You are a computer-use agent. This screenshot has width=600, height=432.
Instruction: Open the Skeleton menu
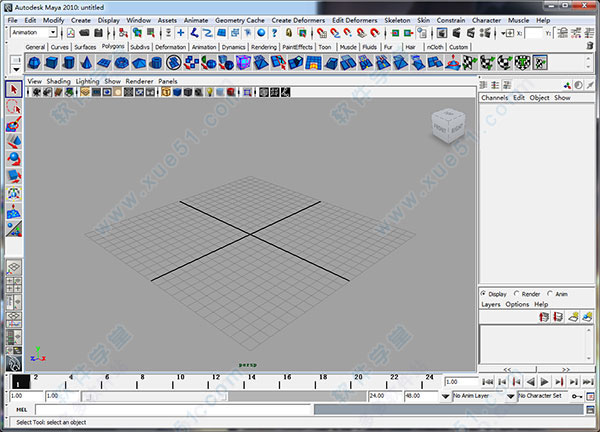tap(397, 20)
